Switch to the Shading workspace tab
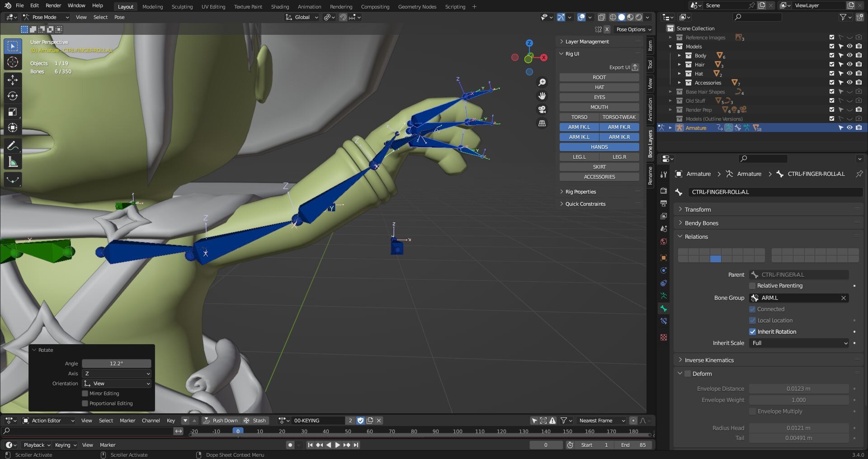Image resolution: width=868 pixels, height=459 pixels. 279,6
